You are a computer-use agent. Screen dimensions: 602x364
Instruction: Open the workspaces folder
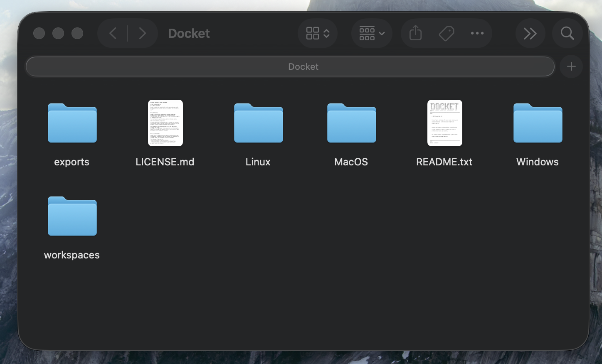click(x=72, y=216)
